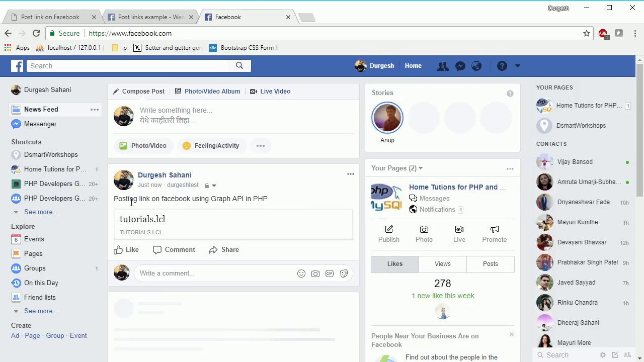The image size is (644, 362).
Task: Click Promote icon in page panel
Action: coord(495,234)
